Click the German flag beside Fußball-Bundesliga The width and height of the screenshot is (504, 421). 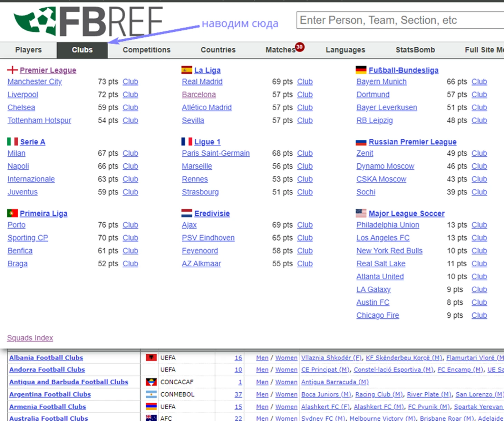pos(361,70)
